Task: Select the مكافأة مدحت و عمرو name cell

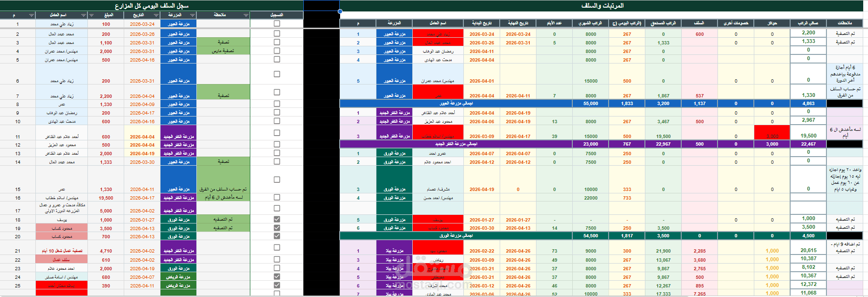Action: pos(62,208)
